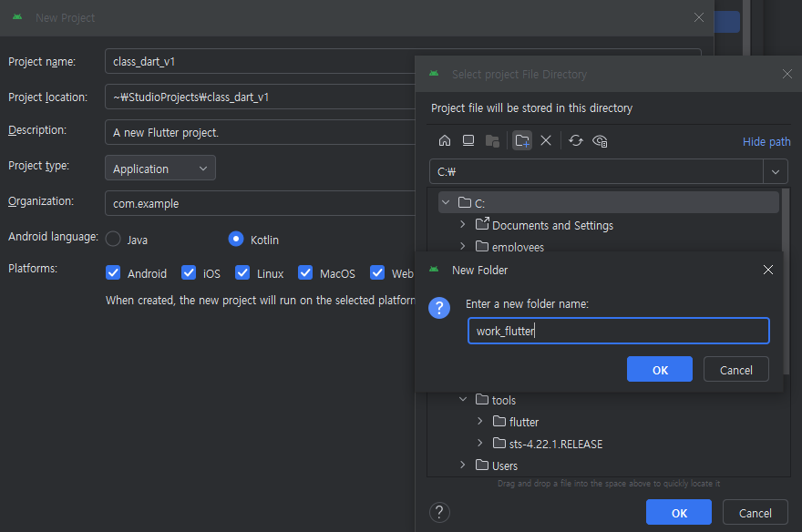This screenshot has width=802, height=532.
Task: Click the C: drive folder icon
Action: (465, 202)
